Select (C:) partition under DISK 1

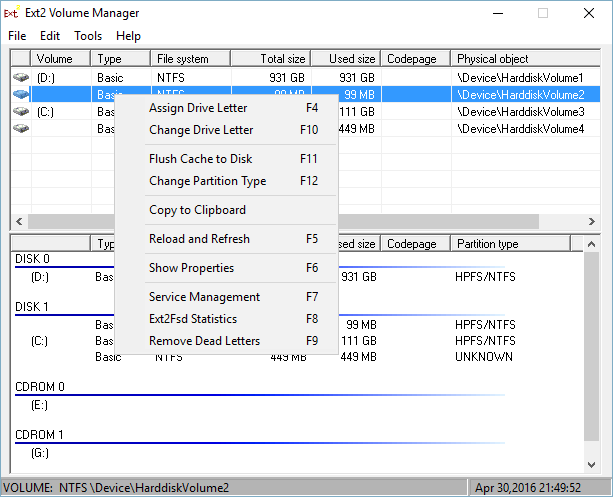point(39,341)
